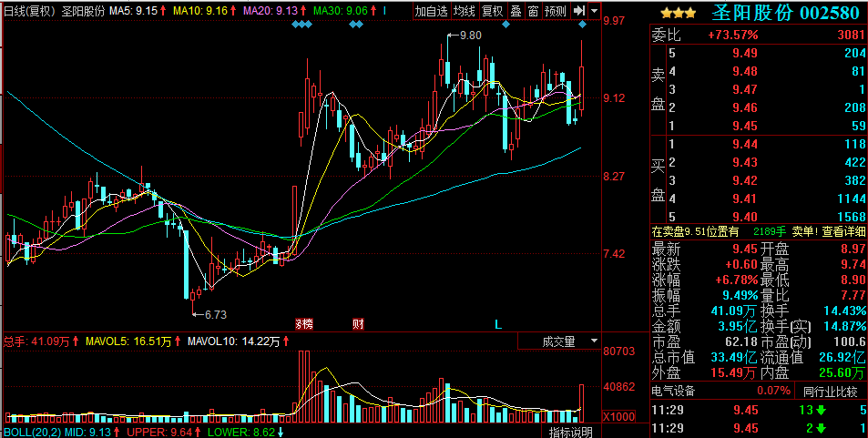Open 日线(复权) period selector label
The height and width of the screenshot is (438, 868).
click(29, 12)
